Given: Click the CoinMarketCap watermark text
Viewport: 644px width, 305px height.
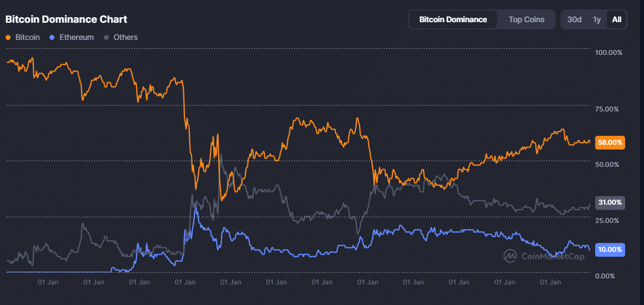Looking at the screenshot, I should point(552,256).
